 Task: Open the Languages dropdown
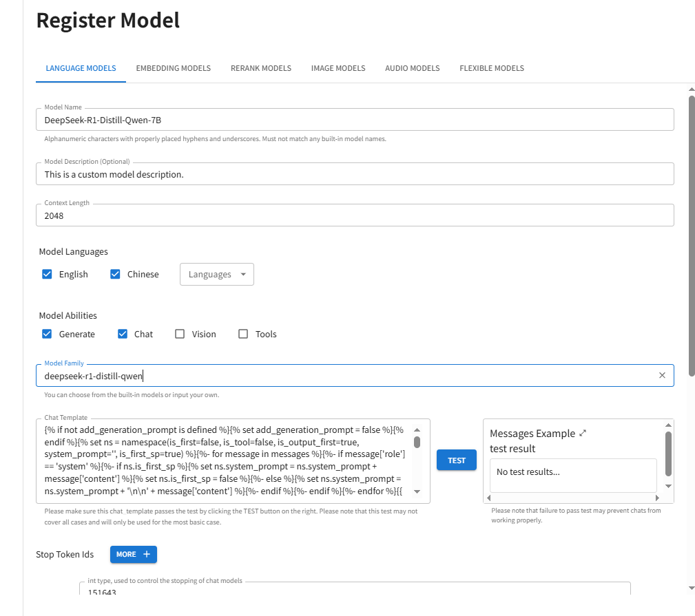(216, 274)
